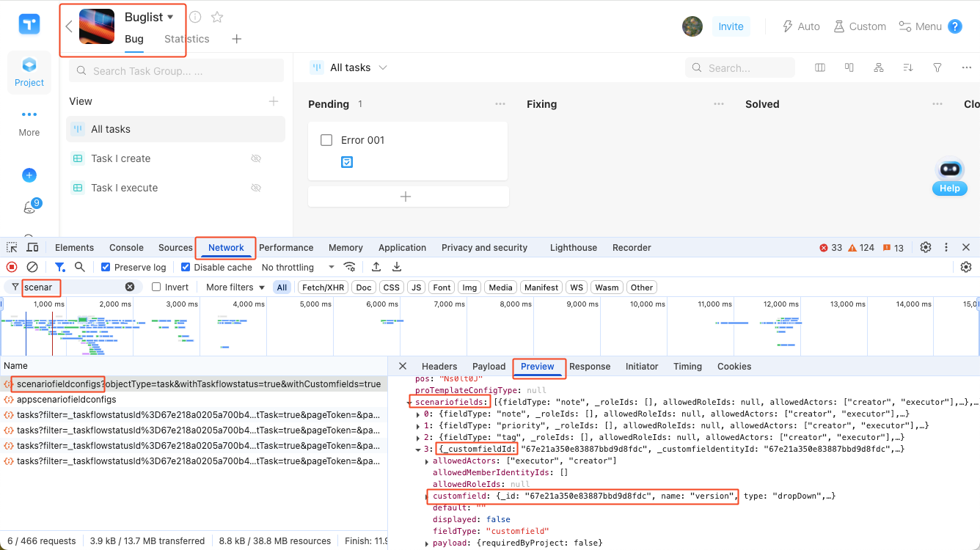
Task: Toggle visibility of Task I execute view
Action: [x=256, y=188]
